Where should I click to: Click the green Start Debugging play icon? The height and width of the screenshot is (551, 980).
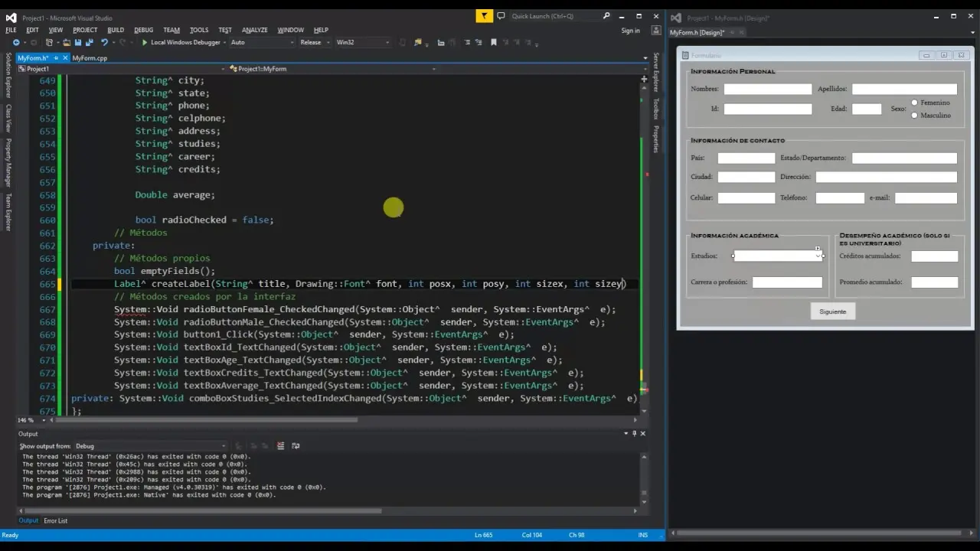coord(144,43)
